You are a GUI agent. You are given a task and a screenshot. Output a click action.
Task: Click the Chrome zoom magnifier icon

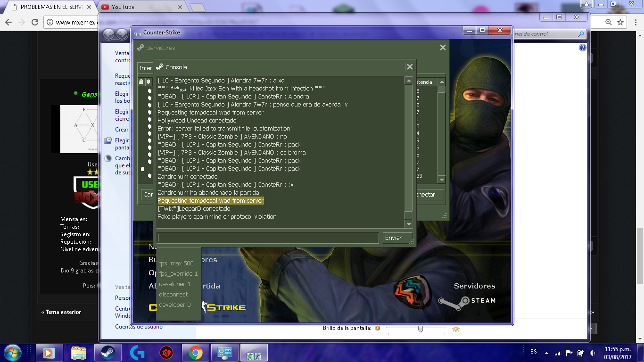click(x=609, y=22)
